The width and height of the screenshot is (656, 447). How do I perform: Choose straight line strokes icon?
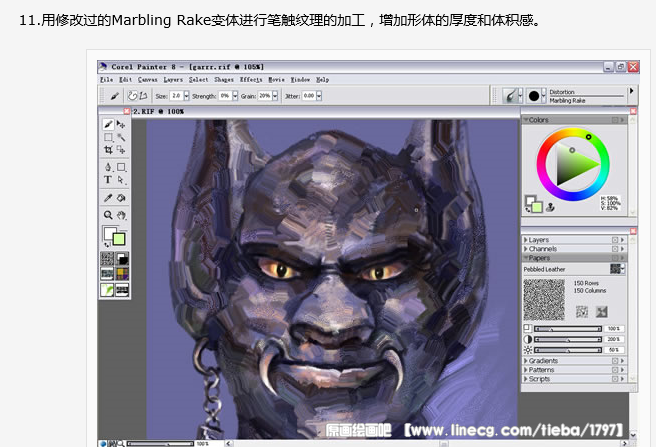point(143,96)
